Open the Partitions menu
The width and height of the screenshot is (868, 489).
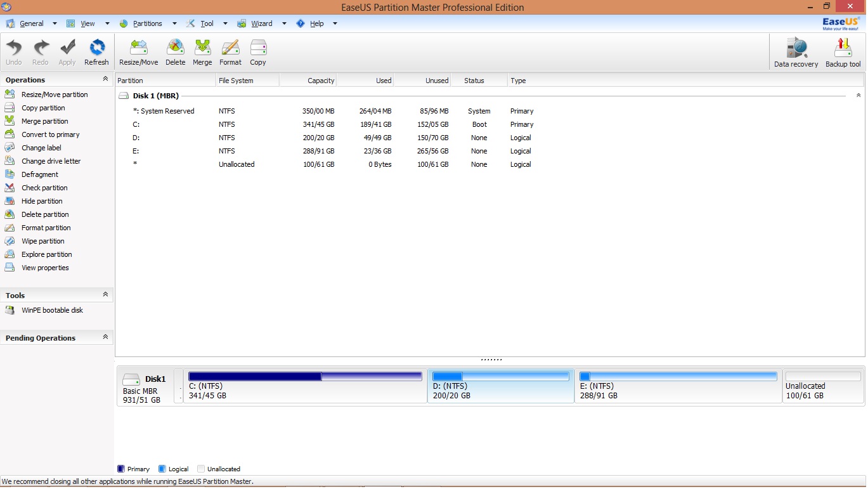click(148, 23)
